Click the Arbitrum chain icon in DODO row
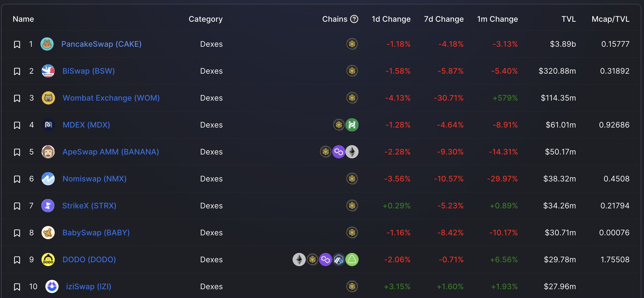The height and width of the screenshot is (298, 644). (x=339, y=260)
